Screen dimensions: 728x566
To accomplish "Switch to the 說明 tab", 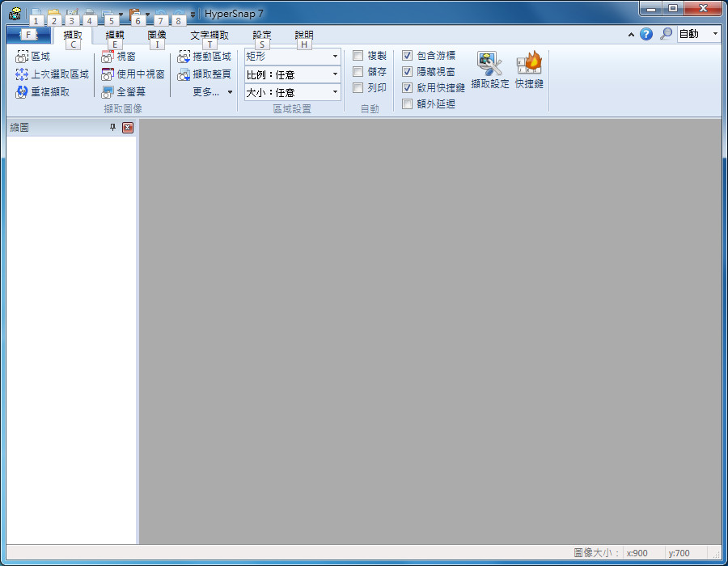I will [304, 36].
